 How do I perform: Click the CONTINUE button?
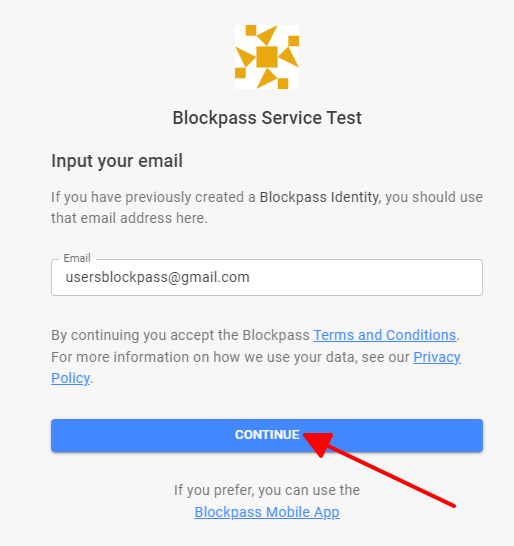267,435
